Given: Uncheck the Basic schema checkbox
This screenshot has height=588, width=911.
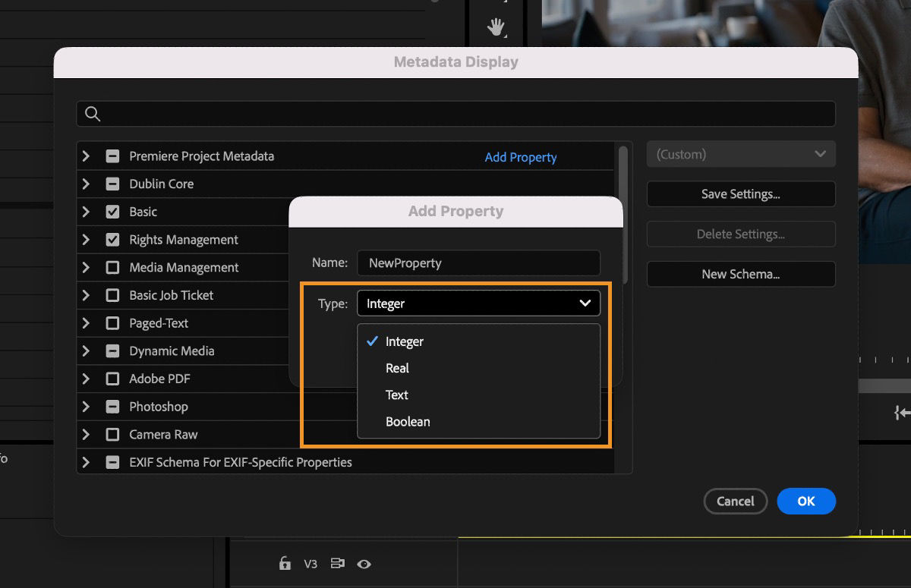Looking at the screenshot, I should pos(111,212).
